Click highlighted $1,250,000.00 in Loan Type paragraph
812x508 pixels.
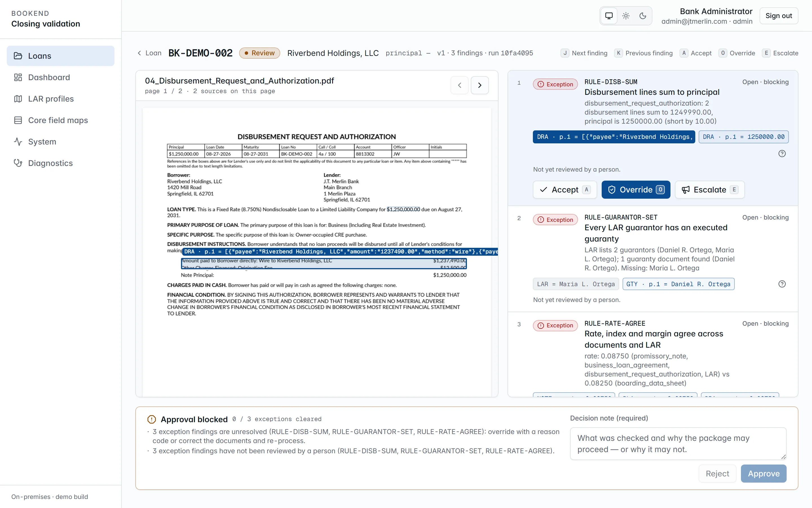pos(403,209)
